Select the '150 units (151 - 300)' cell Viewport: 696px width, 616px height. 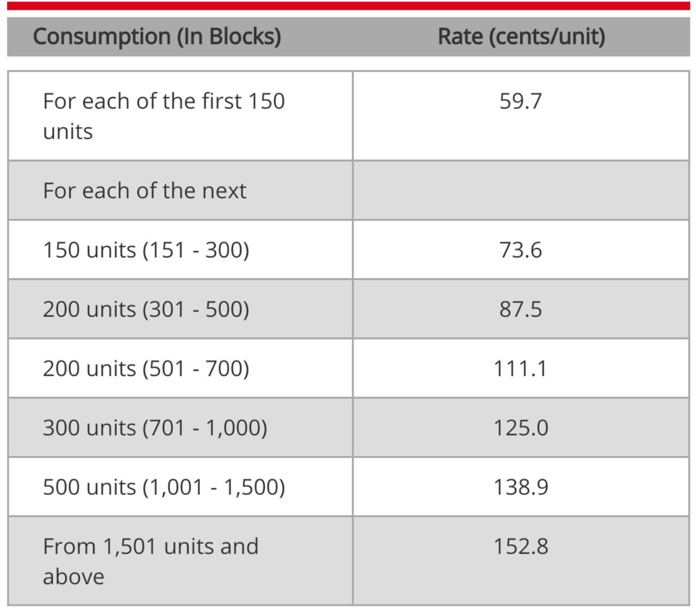(x=146, y=250)
